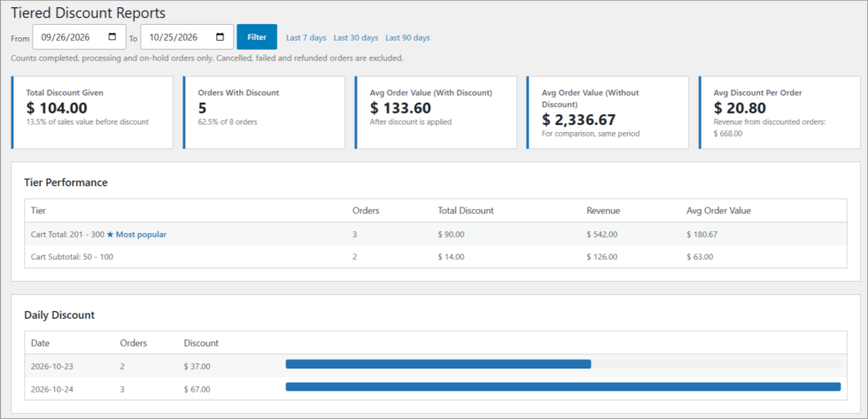Click the Revenue column header
The image size is (868, 419).
tap(603, 211)
